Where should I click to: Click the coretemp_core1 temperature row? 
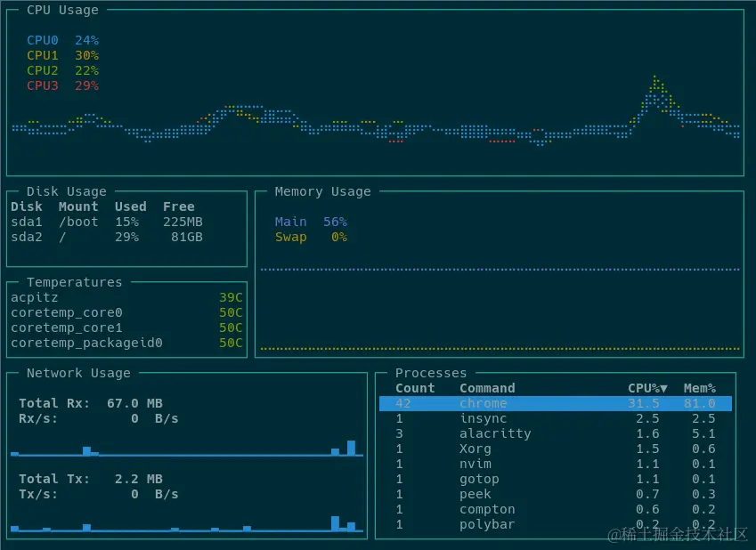(126, 328)
